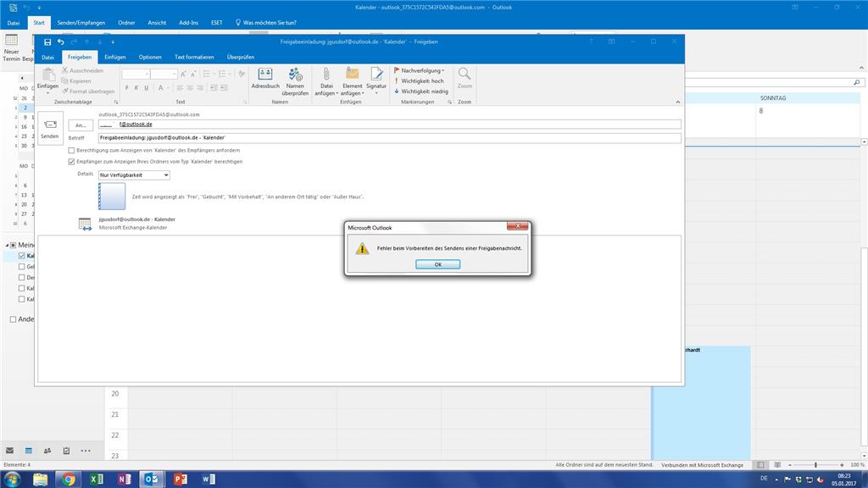The image size is (868, 488).
Task: Click the Zoom magnifier icon
Action: [465, 75]
